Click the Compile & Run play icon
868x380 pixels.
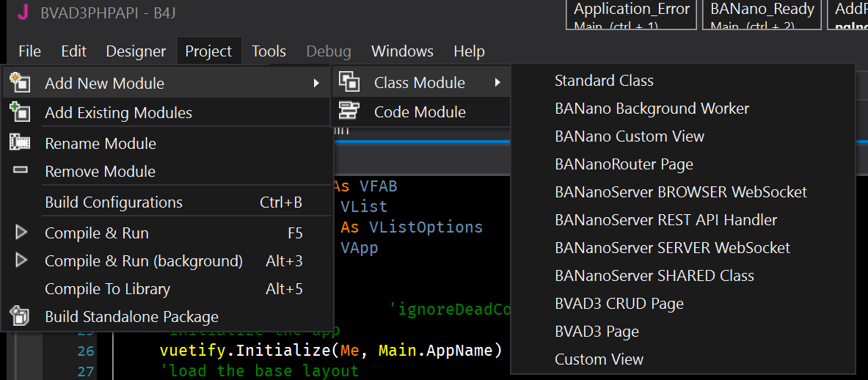pyautogui.click(x=21, y=233)
